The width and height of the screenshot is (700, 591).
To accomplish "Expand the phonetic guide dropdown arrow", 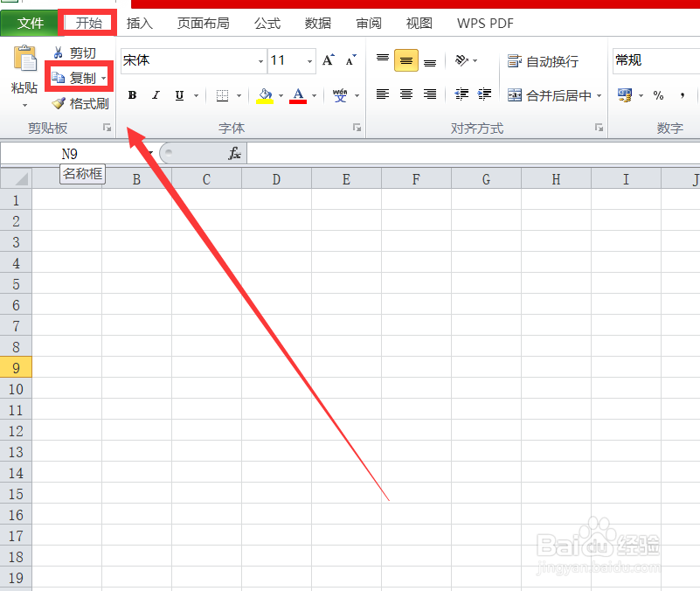I will pos(357,95).
